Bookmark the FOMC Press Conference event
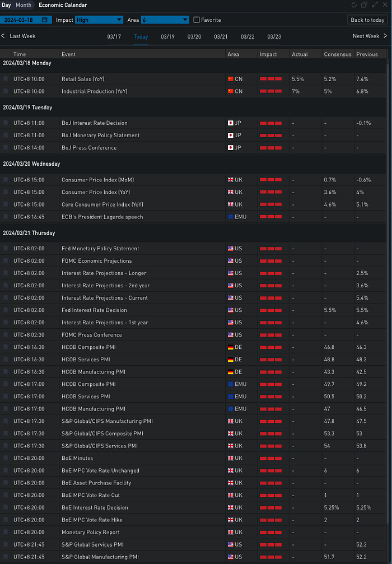The width and height of the screenshot is (392, 564). pyautogui.click(x=6, y=335)
